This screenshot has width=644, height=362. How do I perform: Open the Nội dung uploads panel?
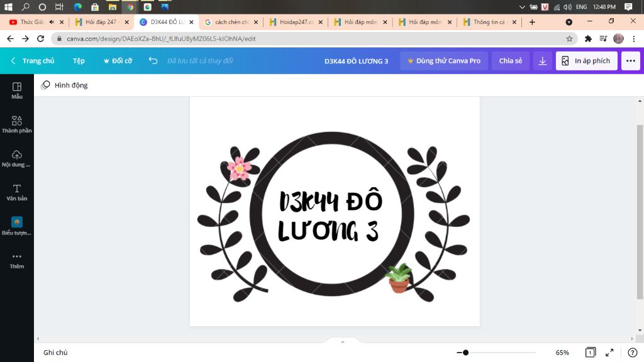point(17,158)
